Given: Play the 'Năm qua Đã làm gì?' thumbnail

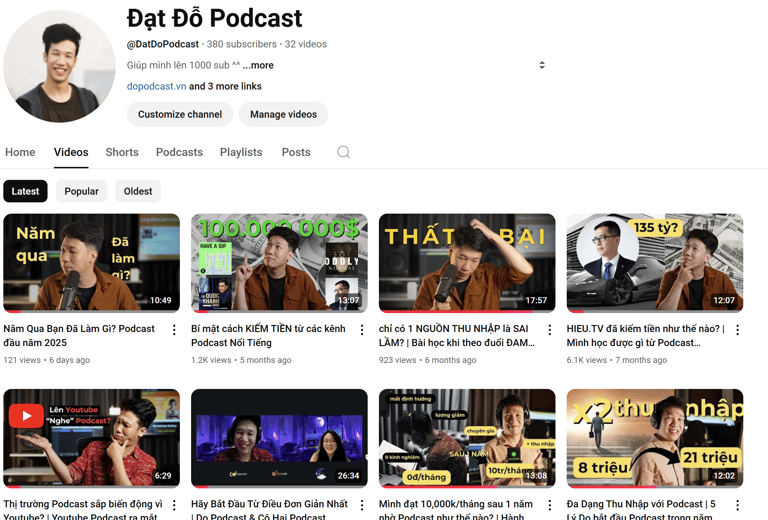Looking at the screenshot, I should (x=92, y=262).
